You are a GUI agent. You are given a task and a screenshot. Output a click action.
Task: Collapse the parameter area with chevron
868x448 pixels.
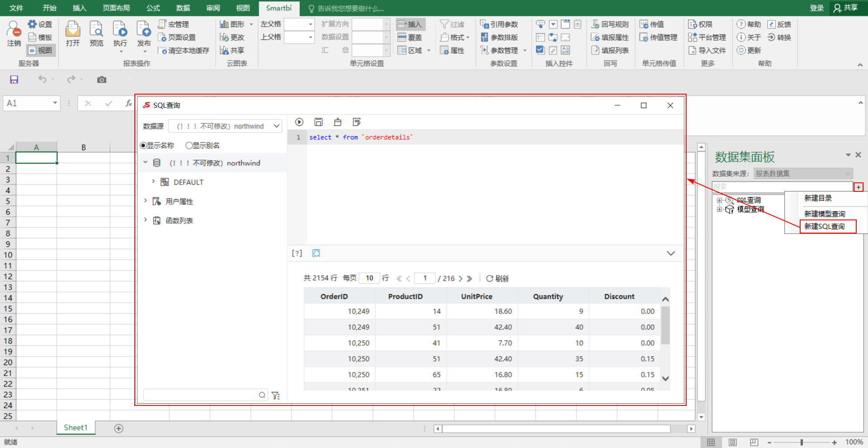click(671, 253)
